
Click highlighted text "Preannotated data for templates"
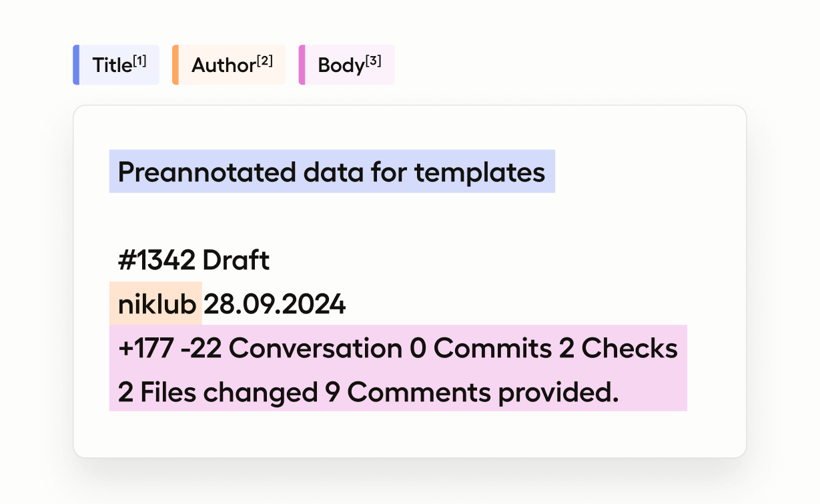[332, 172]
